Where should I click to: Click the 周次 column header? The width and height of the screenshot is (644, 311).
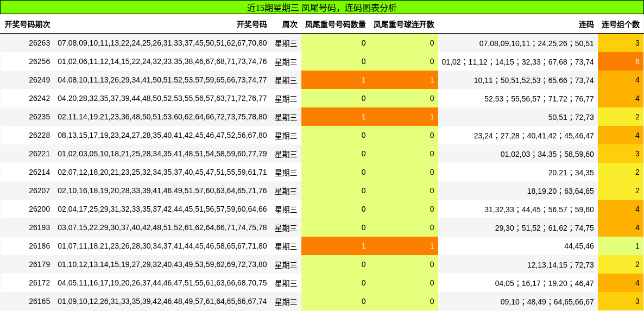tap(289, 24)
